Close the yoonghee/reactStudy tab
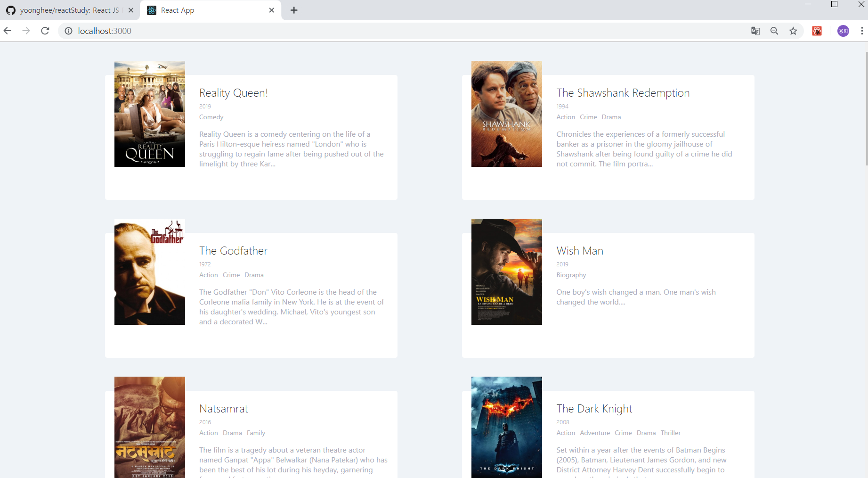This screenshot has height=478, width=868. (x=131, y=10)
